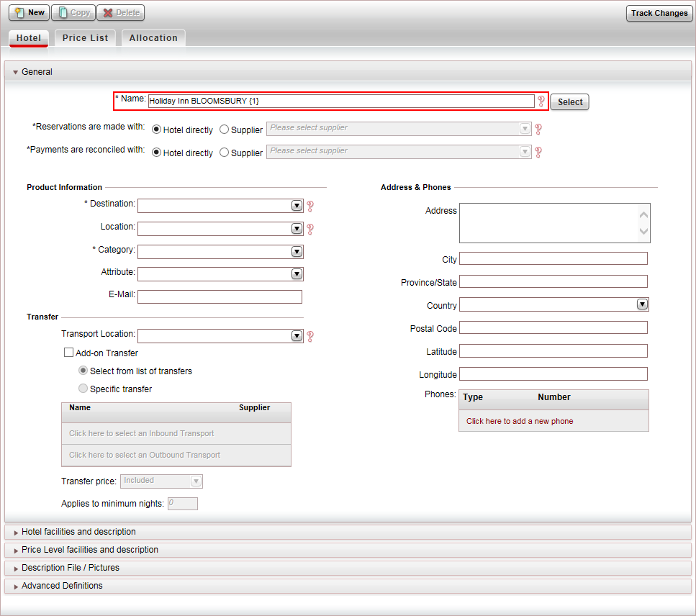
Task: Click the Copy toolbar button
Action: [x=73, y=12]
